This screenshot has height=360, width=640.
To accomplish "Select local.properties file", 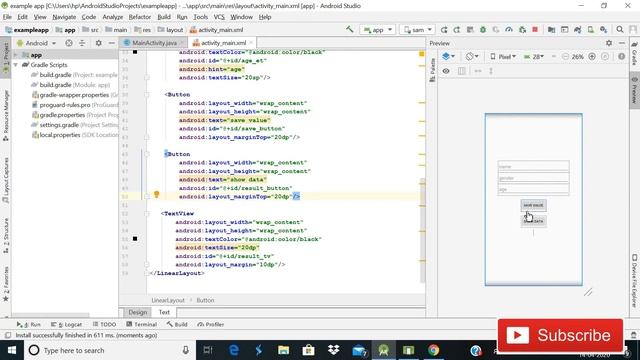I will tap(75, 135).
